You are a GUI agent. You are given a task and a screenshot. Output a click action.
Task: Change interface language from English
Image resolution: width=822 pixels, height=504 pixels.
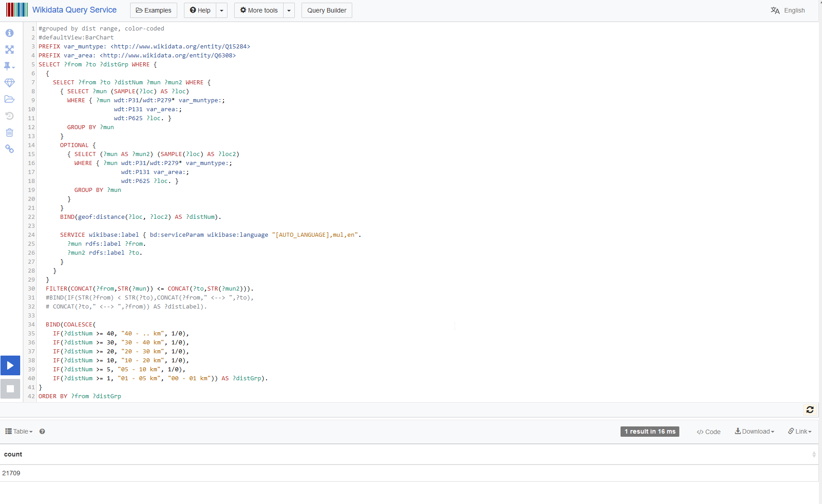788,10
